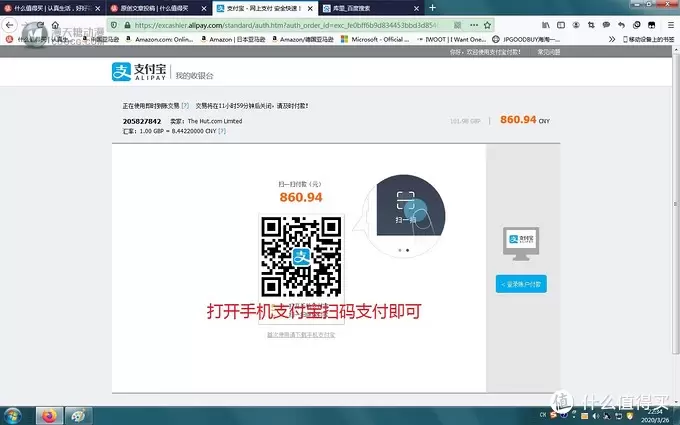Click the Paint taskbar icon
Viewport: 680px width, 425px height.
78,416
